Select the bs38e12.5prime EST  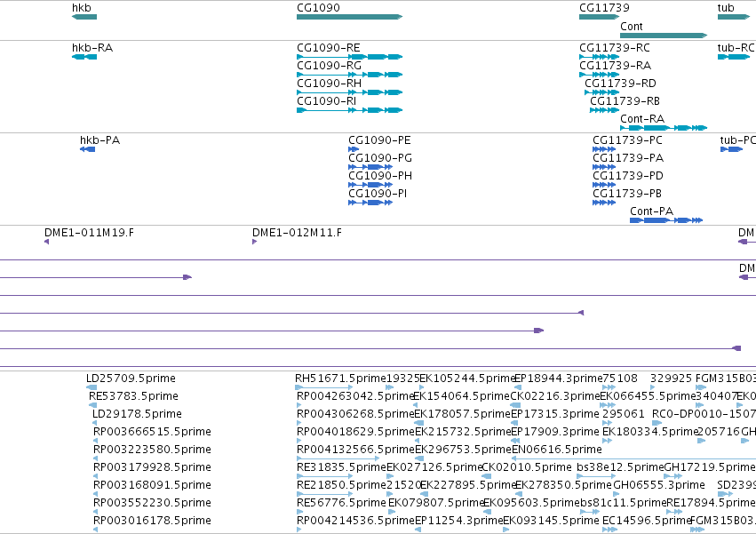pos(596,476)
